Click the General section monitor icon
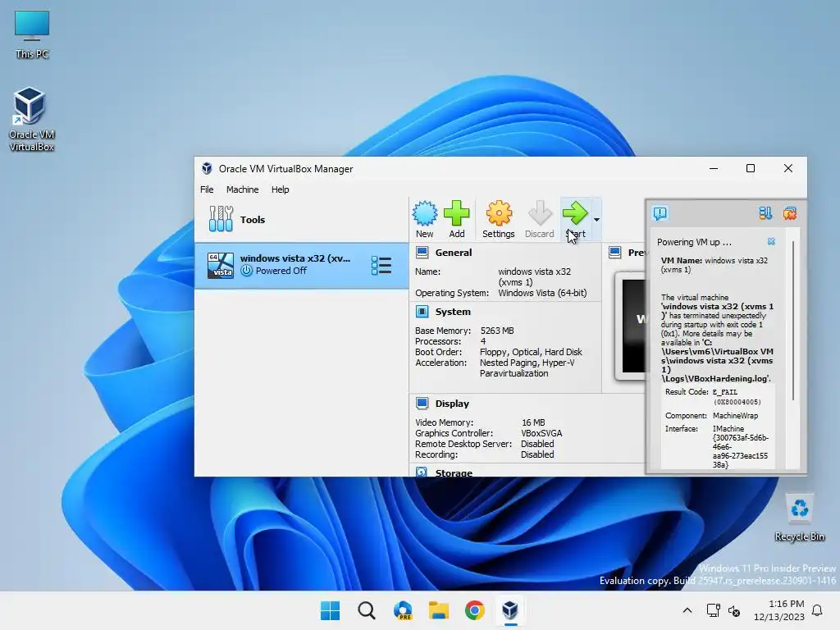Screen dimensions: 840x630 tap(422, 253)
